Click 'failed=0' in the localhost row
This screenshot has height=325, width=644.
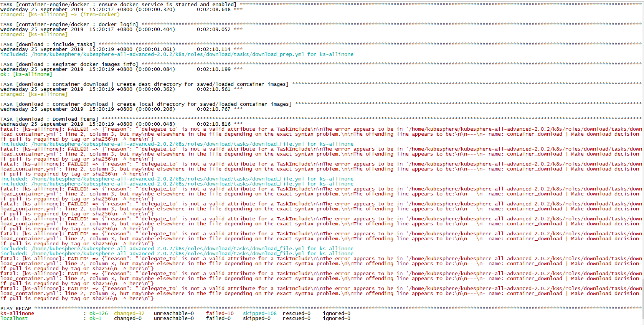[x=218, y=318]
